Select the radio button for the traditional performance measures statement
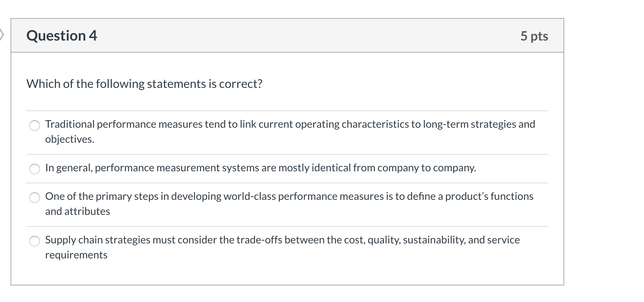The height and width of the screenshot is (302, 644). point(34,126)
